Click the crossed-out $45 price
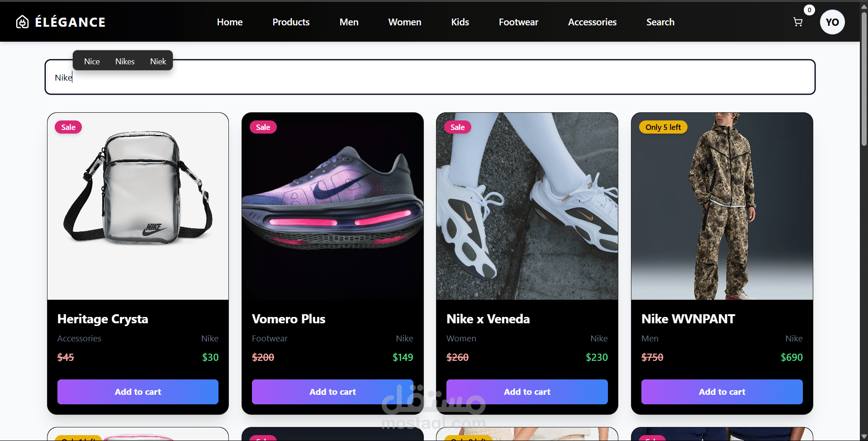Viewport: 868px width, 441px height. pos(66,357)
